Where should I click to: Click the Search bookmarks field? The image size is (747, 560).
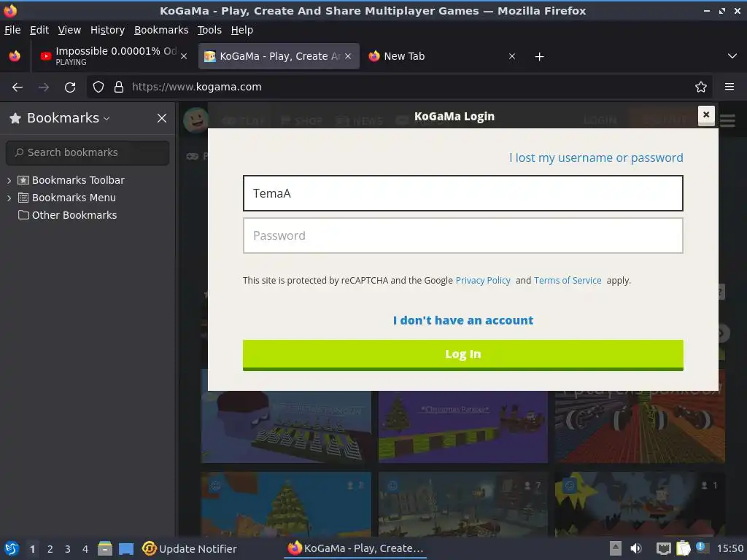(88, 152)
